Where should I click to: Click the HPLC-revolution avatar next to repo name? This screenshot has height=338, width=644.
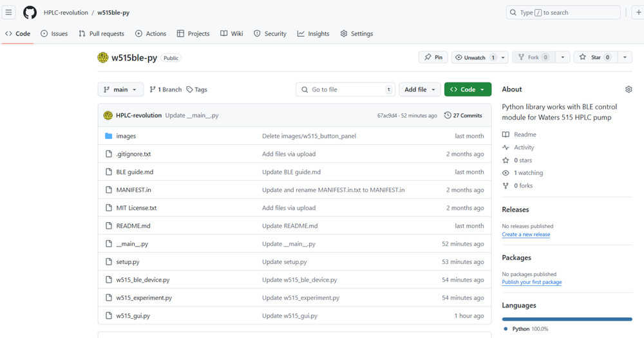pos(103,58)
